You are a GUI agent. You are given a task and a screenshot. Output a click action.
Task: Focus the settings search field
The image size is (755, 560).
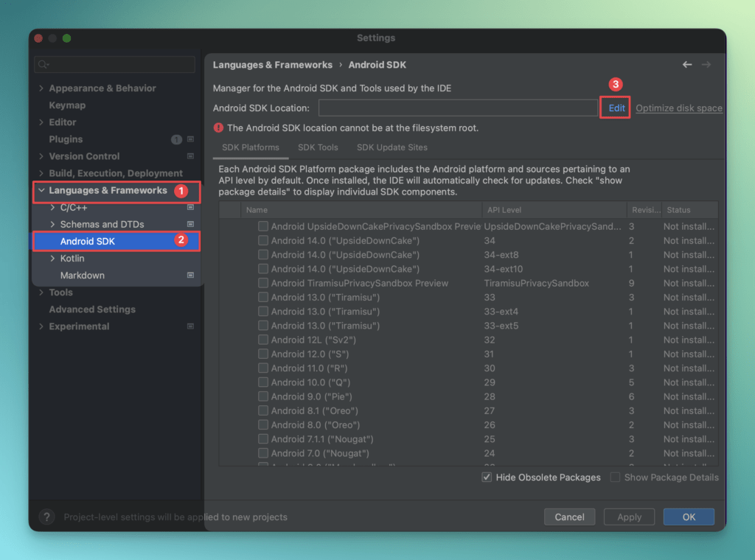click(x=114, y=64)
